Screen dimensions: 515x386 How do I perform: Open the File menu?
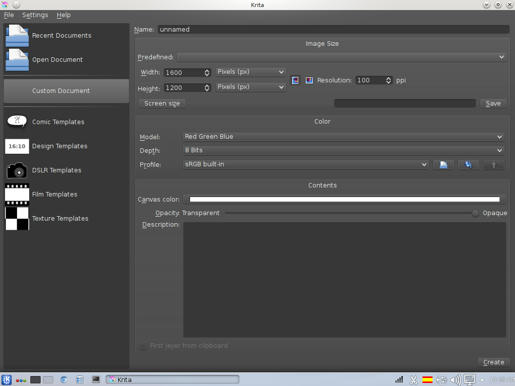(9, 15)
